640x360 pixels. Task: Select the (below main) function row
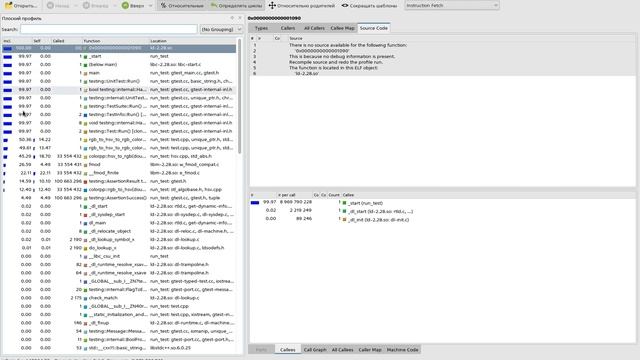(x=119, y=64)
